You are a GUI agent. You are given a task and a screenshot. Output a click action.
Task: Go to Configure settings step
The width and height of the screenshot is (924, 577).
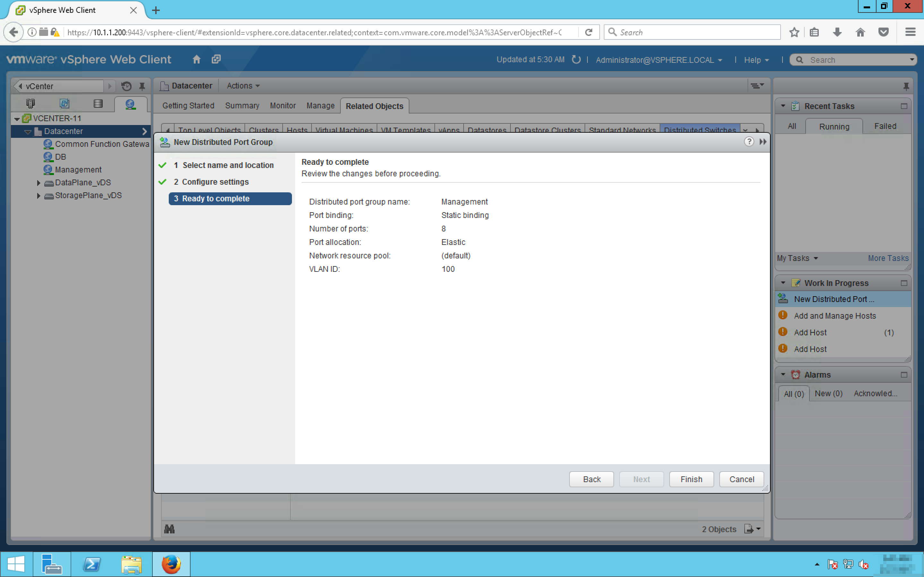coord(215,182)
